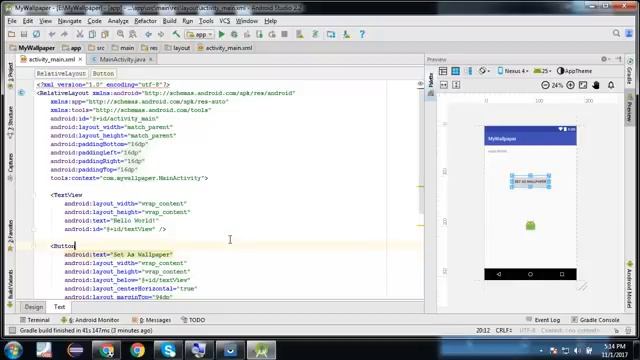This screenshot has width=640, height=360.
Task: Click the layout folder in navigation bar
Action: click(178, 48)
